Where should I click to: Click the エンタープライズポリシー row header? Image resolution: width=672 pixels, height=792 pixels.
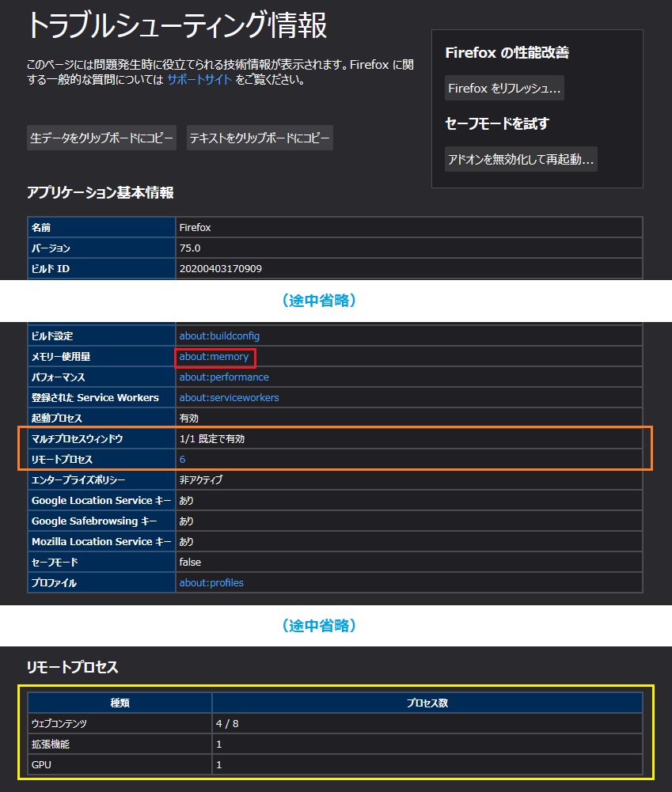pos(101,479)
